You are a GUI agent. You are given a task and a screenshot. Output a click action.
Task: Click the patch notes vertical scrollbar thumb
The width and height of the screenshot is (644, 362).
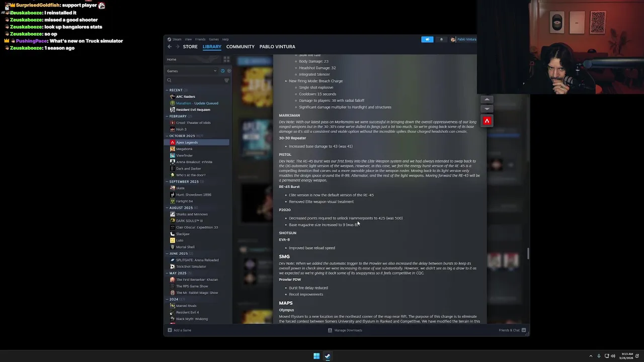[x=528, y=253]
